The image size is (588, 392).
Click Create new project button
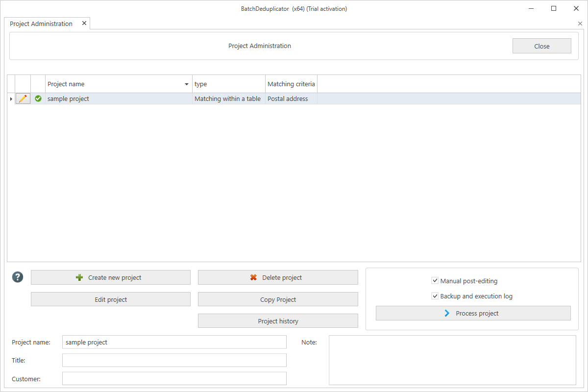point(110,277)
